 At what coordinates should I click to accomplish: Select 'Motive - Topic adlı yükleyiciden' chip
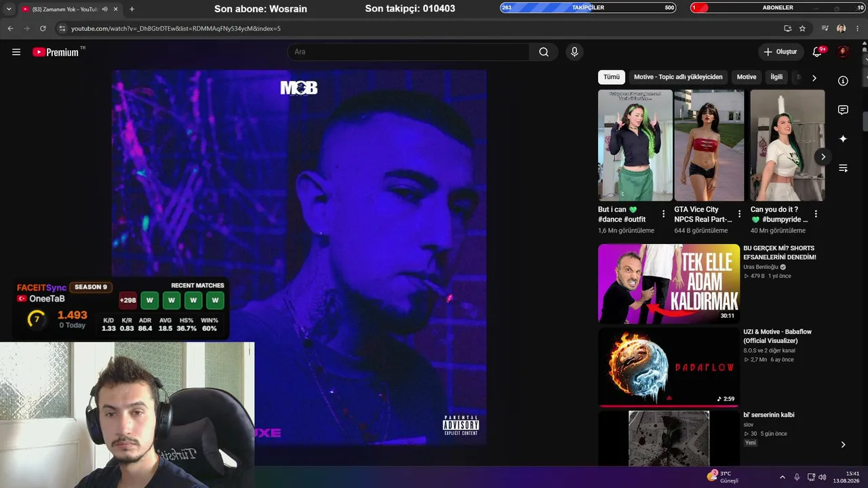(679, 77)
